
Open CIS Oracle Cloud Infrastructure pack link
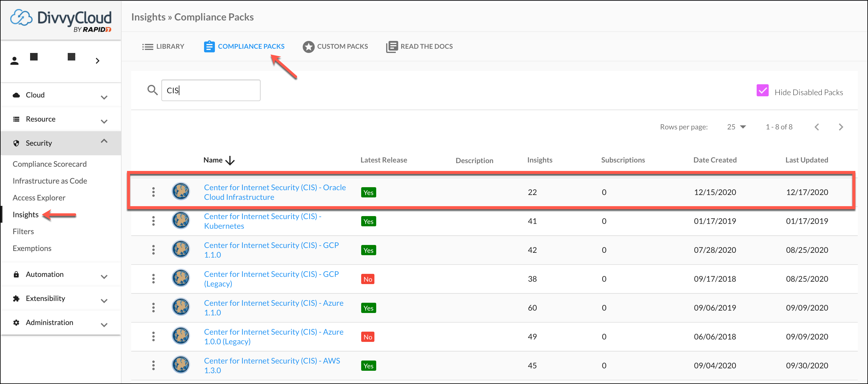coord(275,192)
